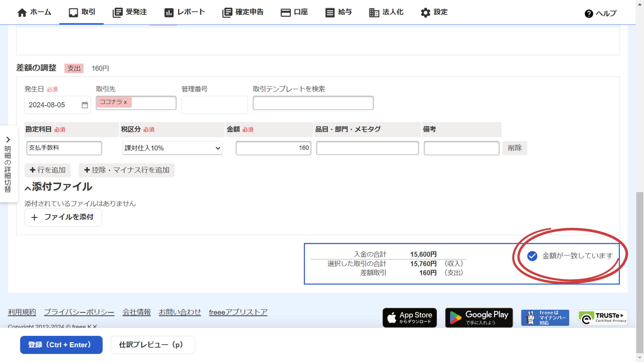Delete the row with 削除 button
Image resolution: width=644 pixels, height=362 pixels.
pos(514,148)
